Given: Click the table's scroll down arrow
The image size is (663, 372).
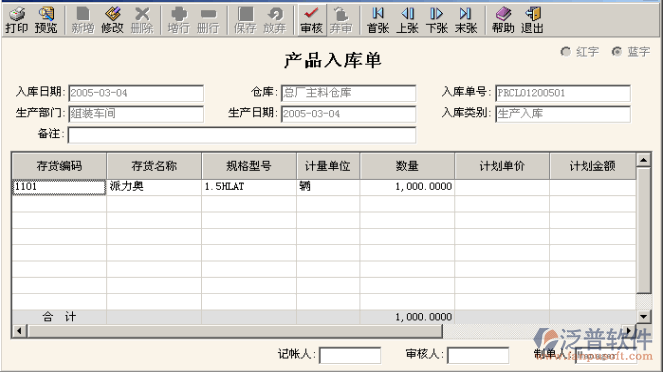Looking at the screenshot, I should coord(644,316).
